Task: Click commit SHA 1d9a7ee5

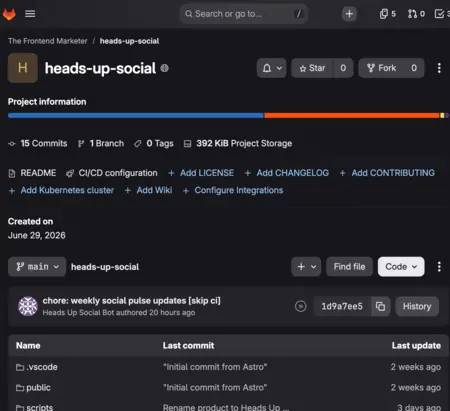Action: click(342, 306)
